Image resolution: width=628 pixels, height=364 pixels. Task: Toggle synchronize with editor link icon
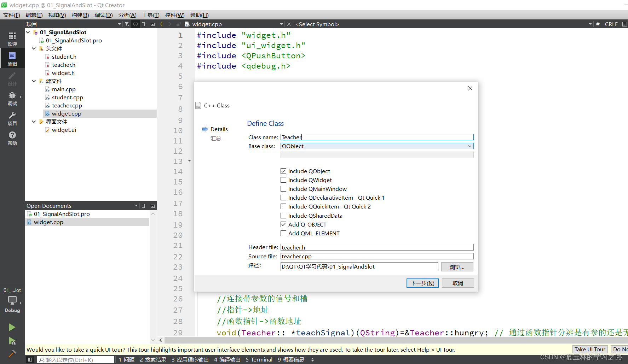[x=136, y=24]
